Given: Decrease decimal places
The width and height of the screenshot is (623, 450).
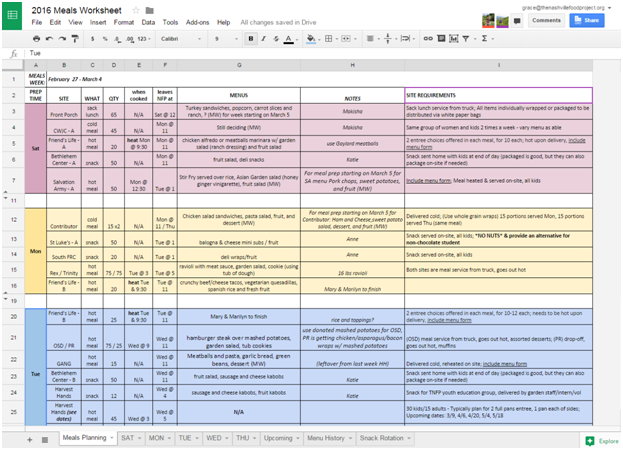Looking at the screenshot, I should click(x=117, y=39).
